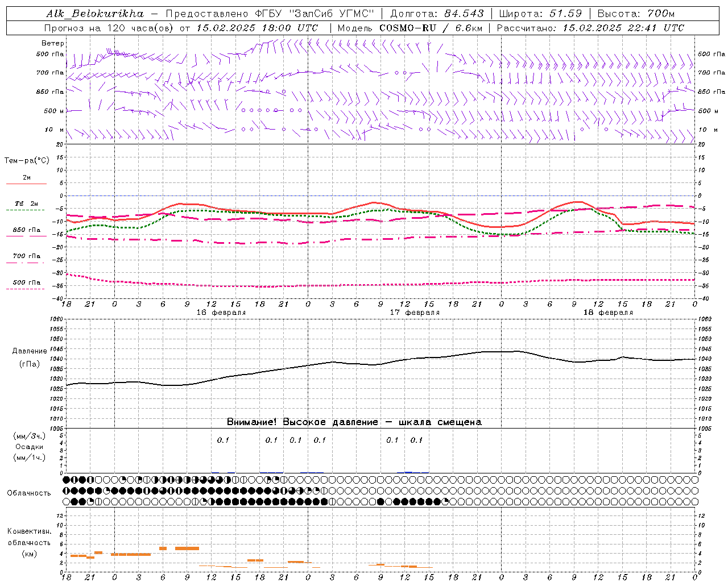Click the 'Осадки' panel label

click(x=30, y=447)
